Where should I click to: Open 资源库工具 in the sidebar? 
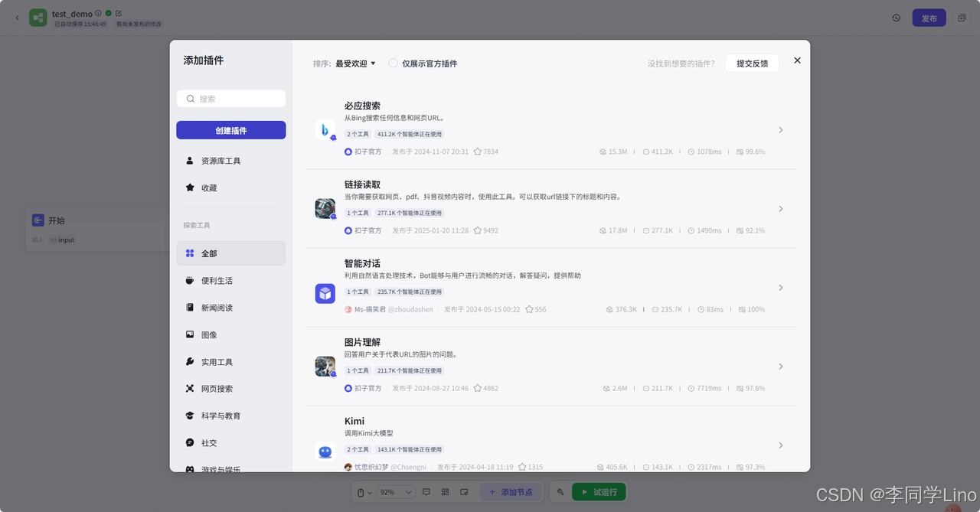231,161
